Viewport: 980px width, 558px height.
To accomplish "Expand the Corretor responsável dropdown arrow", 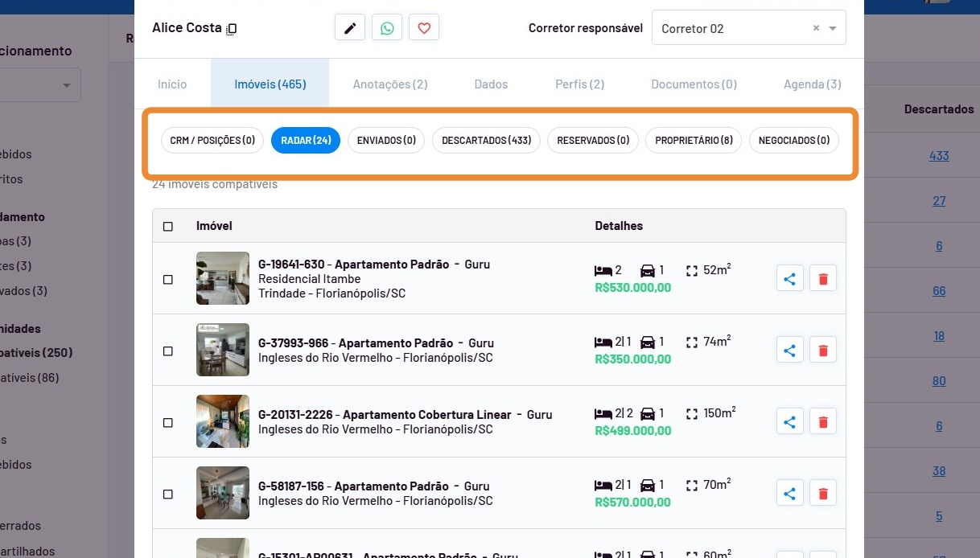I will pos(833,28).
